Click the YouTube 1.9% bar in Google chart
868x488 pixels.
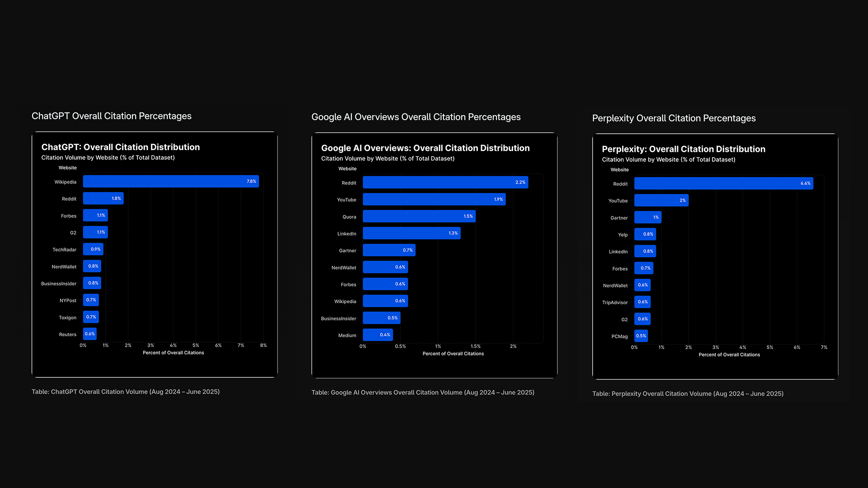(x=434, y=199)
